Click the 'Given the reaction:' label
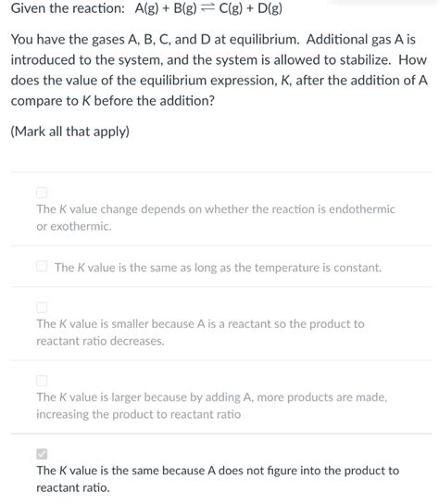The image size is (439, 504). [68, 8]
